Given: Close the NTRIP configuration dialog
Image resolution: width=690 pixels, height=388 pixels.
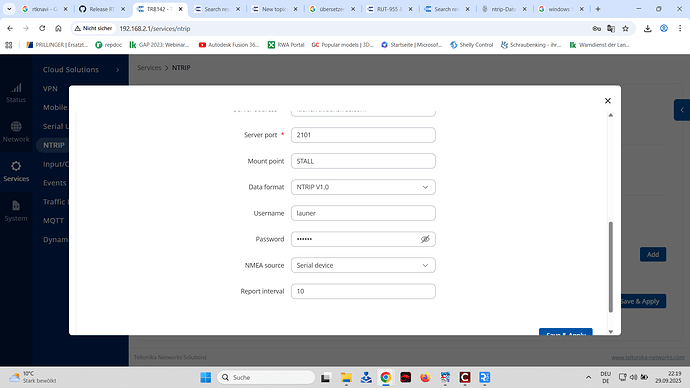Looking at the screenshot, I should [608, 101].
